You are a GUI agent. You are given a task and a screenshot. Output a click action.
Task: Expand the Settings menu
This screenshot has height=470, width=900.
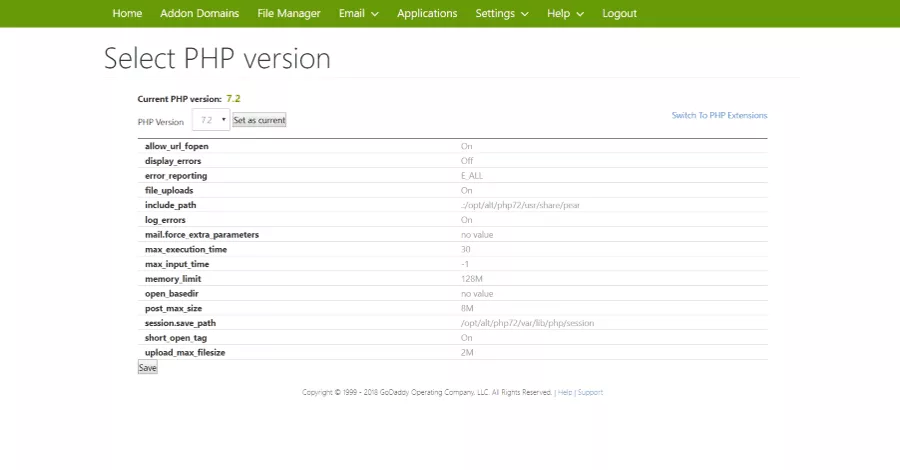[501, 13]
